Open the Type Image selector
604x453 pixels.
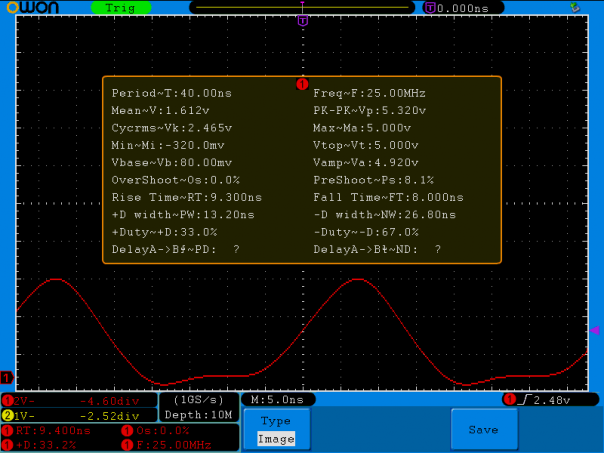[277, 430]
